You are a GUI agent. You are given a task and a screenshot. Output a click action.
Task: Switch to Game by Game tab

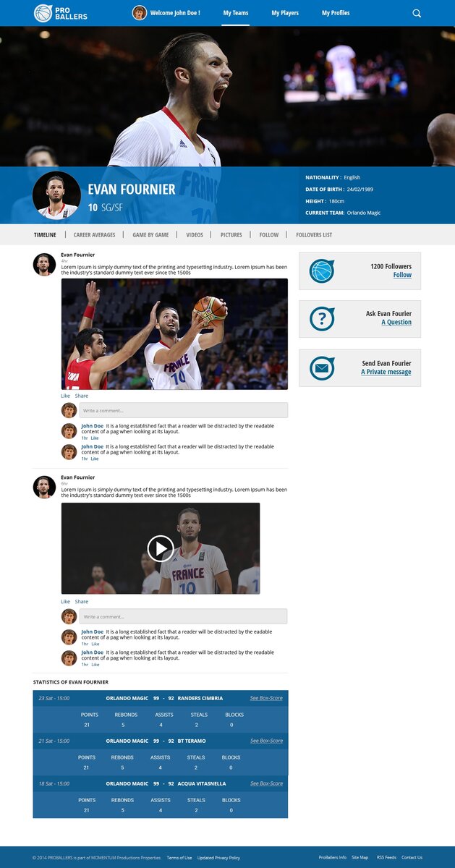pos(150,235)
